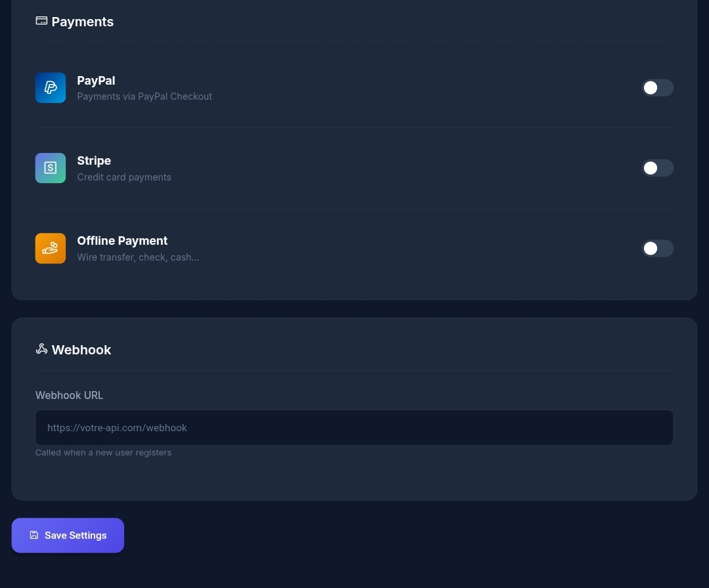
Task: Enable the PayPal payment toggle
Action: coord(658,88)
